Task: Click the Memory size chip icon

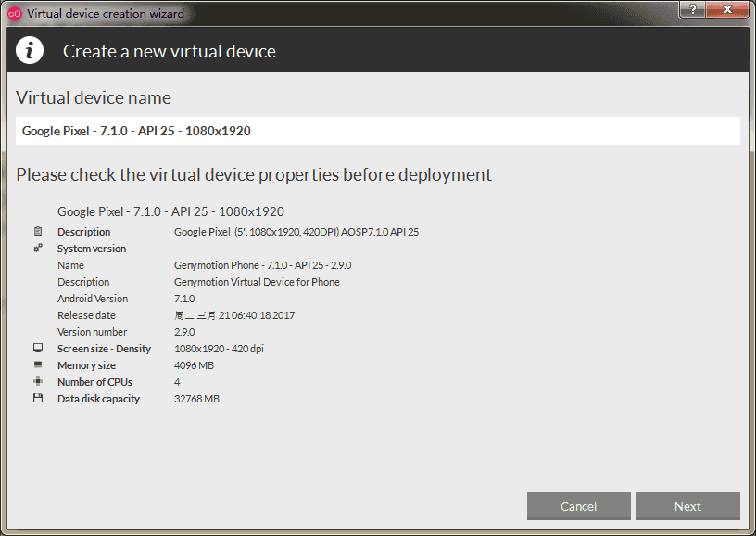Action: click(x=38, y=365)
